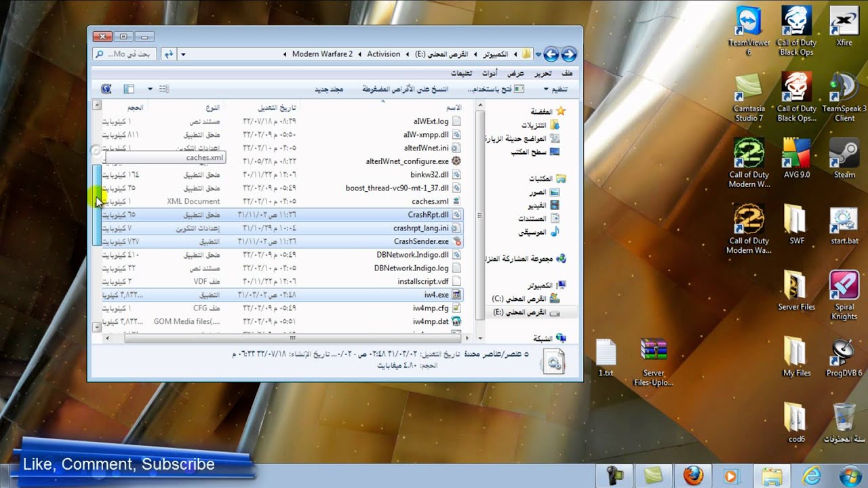Select Desktop (سطح المكتب) in the navigation pane
The width and height of the screenshot is (868, 488).
(x=536, y=152)
